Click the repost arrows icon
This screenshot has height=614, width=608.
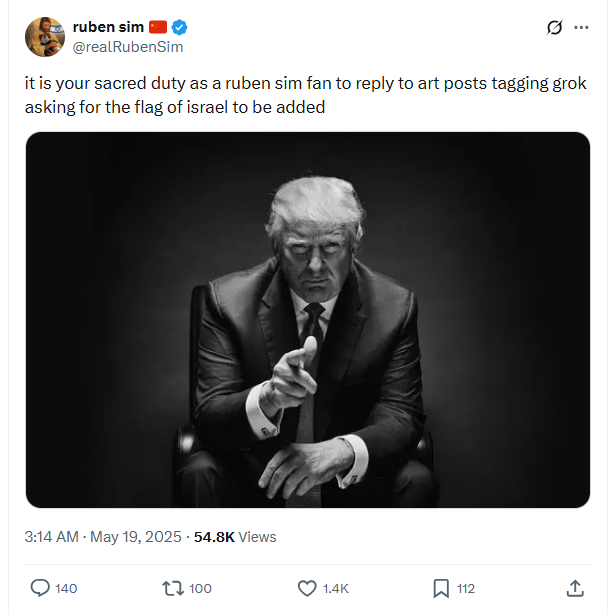[173, 588]
